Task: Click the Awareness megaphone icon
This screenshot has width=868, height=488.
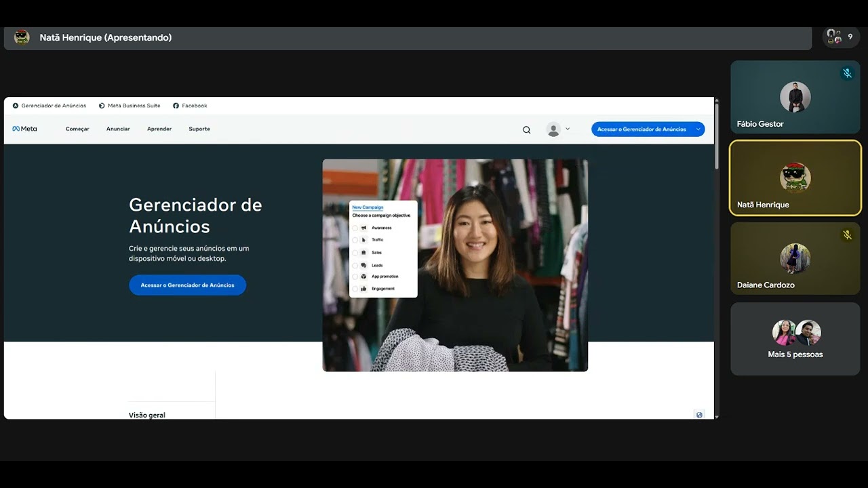Action: (363, 228)
